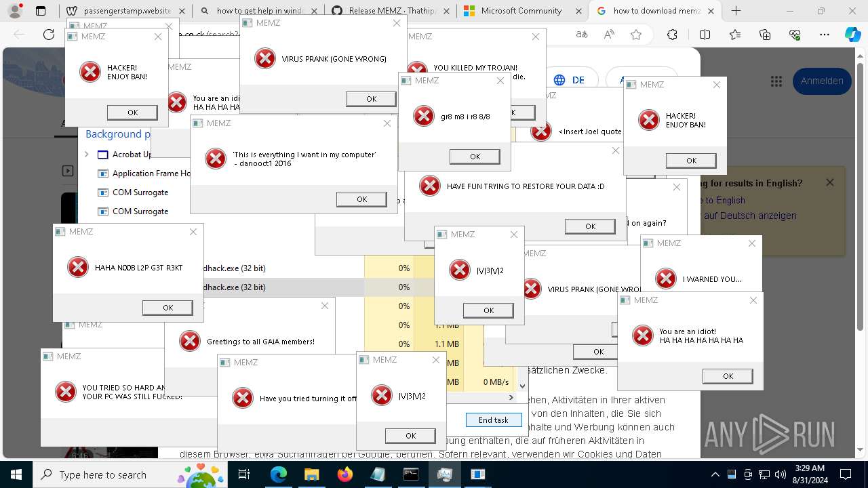Open the Google apps grid icon
This screenshot has width=868, height=488.
tap(776, 81)
